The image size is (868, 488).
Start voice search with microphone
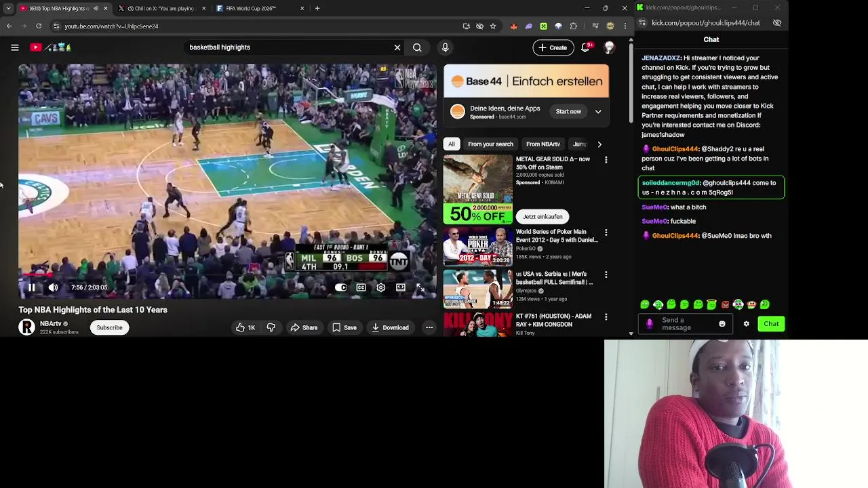[445, 47]
